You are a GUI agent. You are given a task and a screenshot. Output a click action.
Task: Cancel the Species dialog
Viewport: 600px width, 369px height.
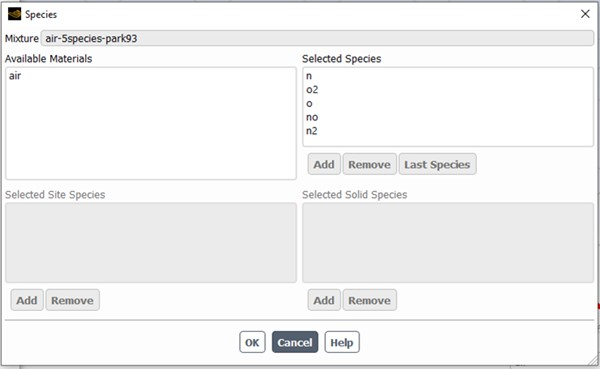point(295,342)
